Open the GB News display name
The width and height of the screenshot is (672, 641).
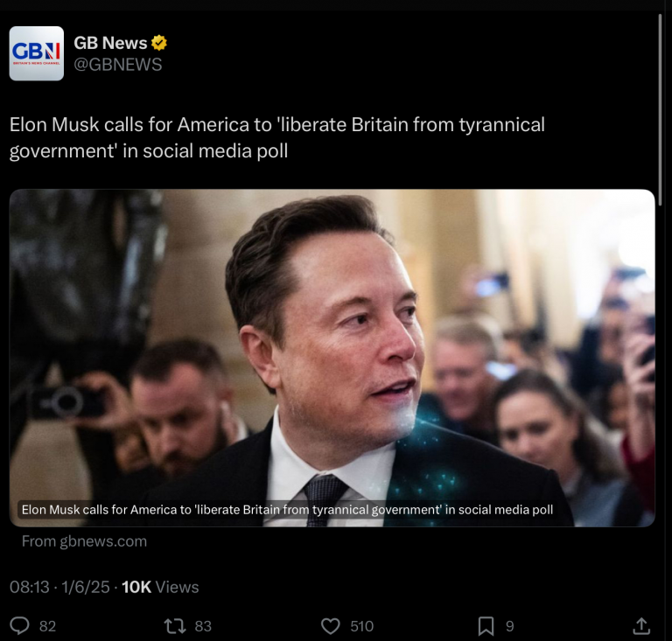(x=110, y=43)
